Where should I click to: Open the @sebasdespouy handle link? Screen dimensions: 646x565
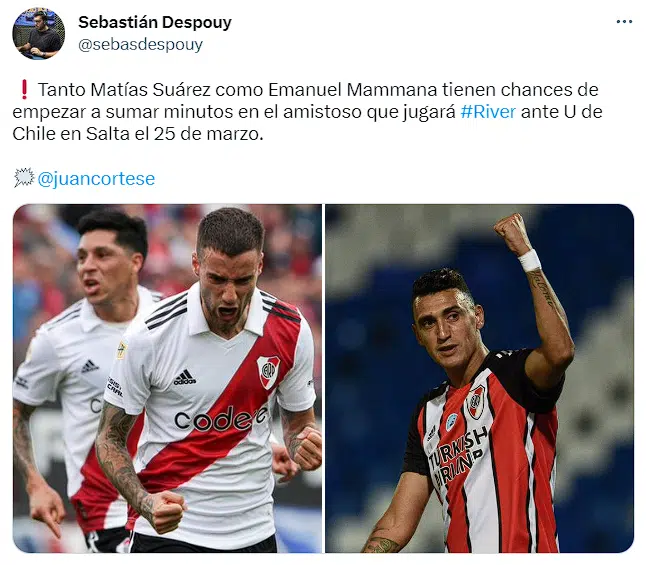tap(140, 45)
